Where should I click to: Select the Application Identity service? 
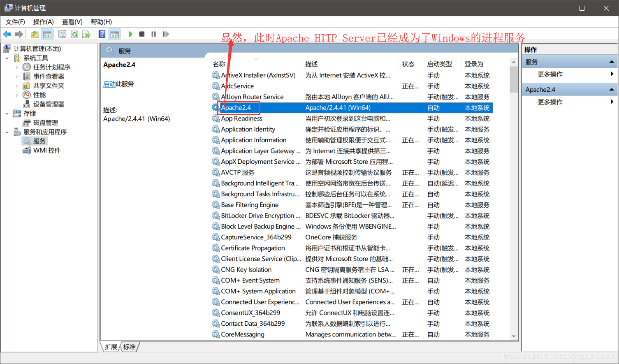click(248, 129)
